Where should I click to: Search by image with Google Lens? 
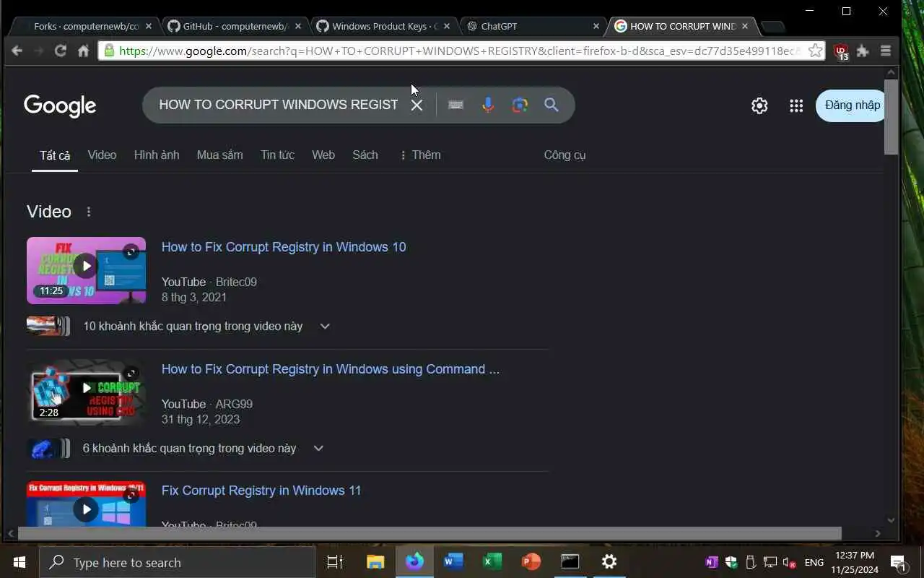click(520, 105)
